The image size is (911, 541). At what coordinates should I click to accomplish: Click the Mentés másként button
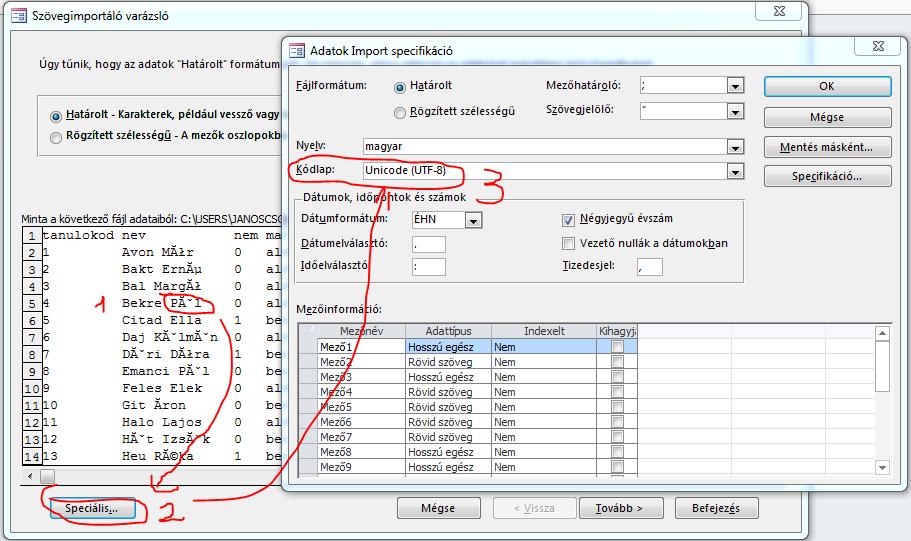(827, 148)
